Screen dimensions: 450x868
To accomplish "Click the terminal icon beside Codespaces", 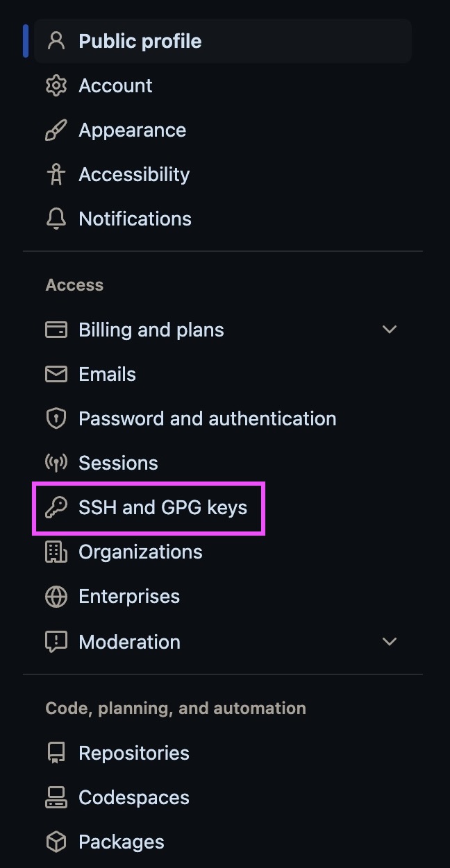I will click(55, 797).
